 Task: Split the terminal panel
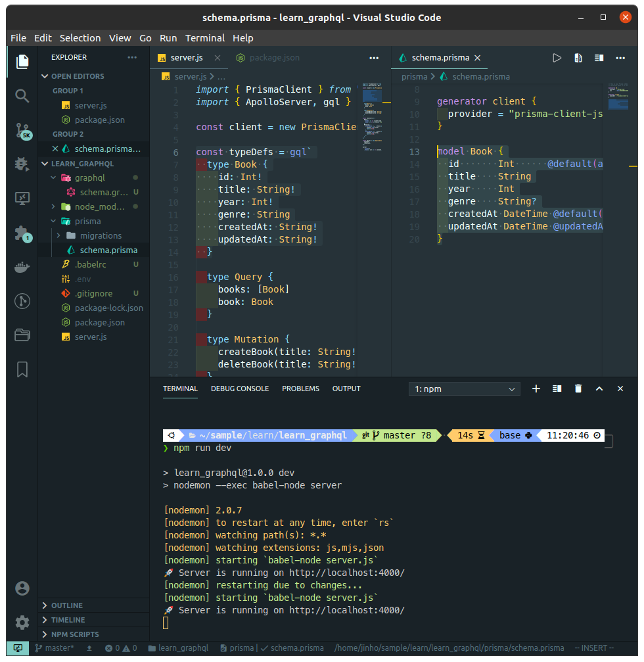pyautogui.click(x=557, y=389)
